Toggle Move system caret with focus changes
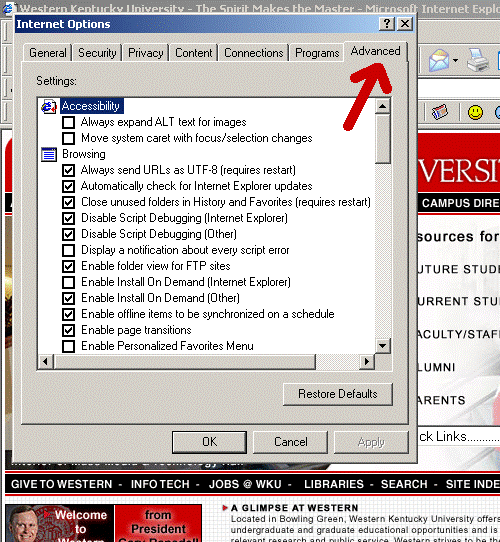The image size is (500, 542). (x=68, y=138)
